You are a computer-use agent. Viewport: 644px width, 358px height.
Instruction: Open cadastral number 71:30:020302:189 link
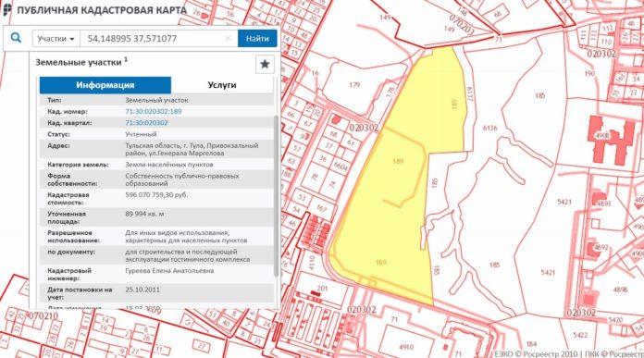pos(154,111)
